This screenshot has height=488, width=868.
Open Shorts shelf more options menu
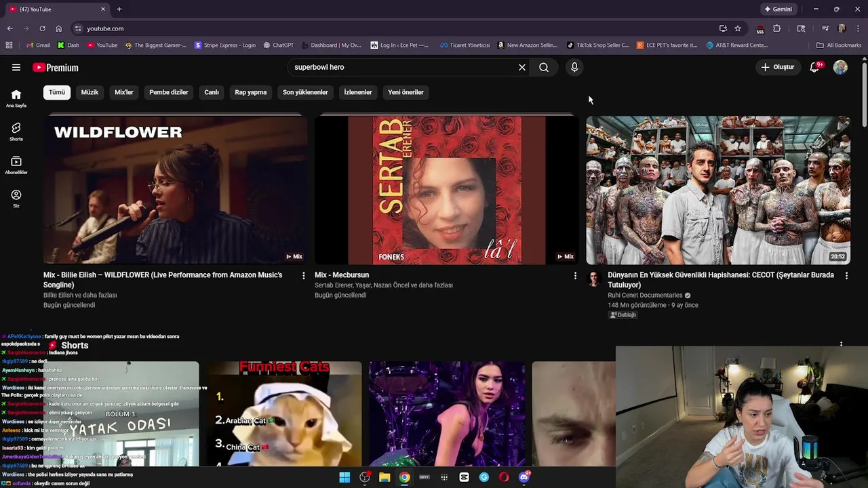842,344
